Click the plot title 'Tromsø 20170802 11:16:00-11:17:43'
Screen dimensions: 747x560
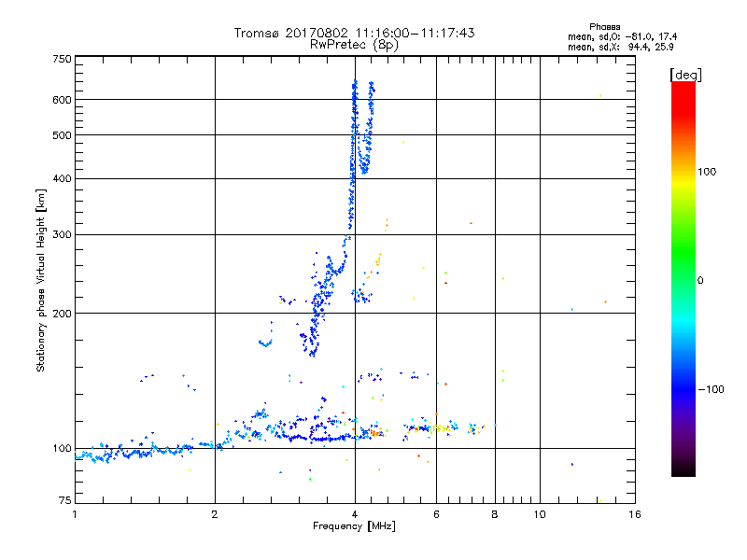pos(354,33)
